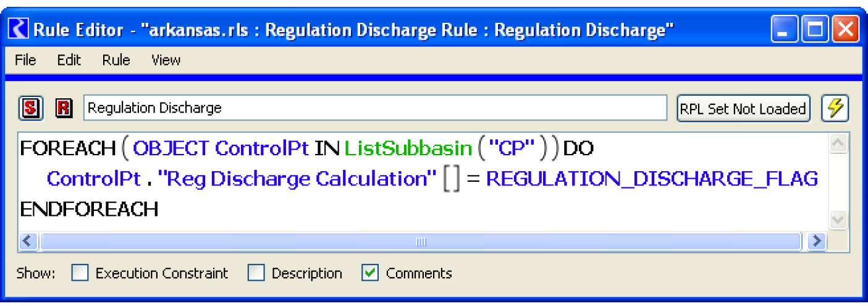Uncheck the Comments checkbox
868x306 pixels.
click(370, 273)
